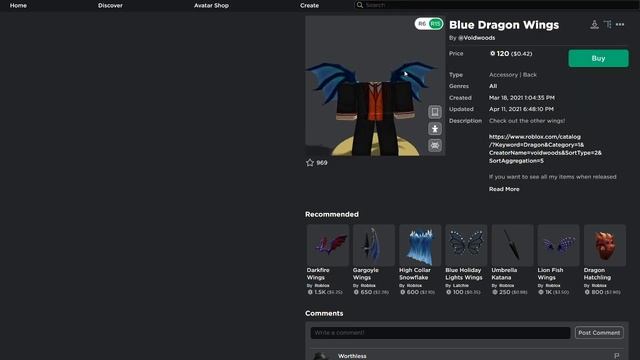Click the Recommended section heading
Screen dimensions: 640x360
coord(332,214)
